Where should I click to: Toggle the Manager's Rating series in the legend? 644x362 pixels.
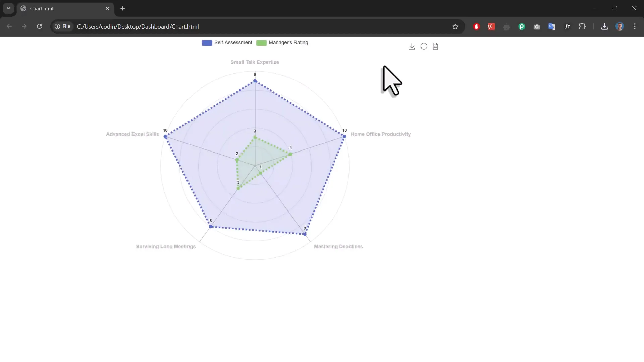pyautogui.click(x=288, y=43)
